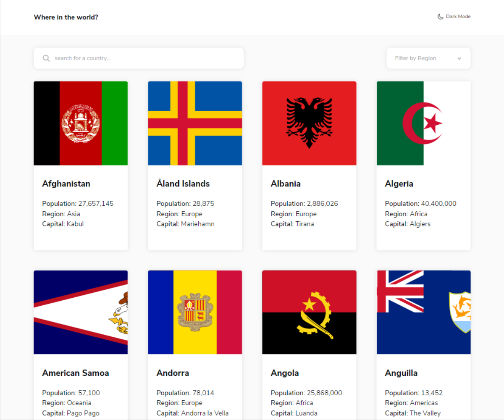
Task: Click the moon icon for Dark Mode
Action: (x=440, y=17)
